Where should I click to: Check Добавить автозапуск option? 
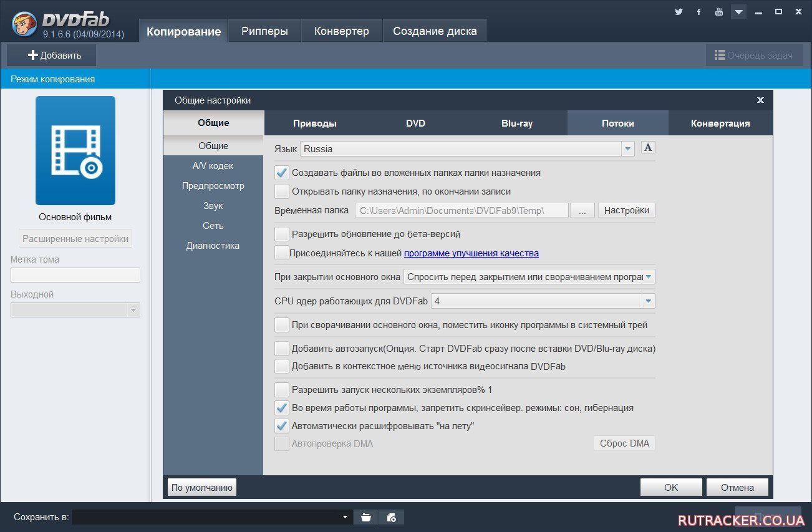click(x=282, y=349)
